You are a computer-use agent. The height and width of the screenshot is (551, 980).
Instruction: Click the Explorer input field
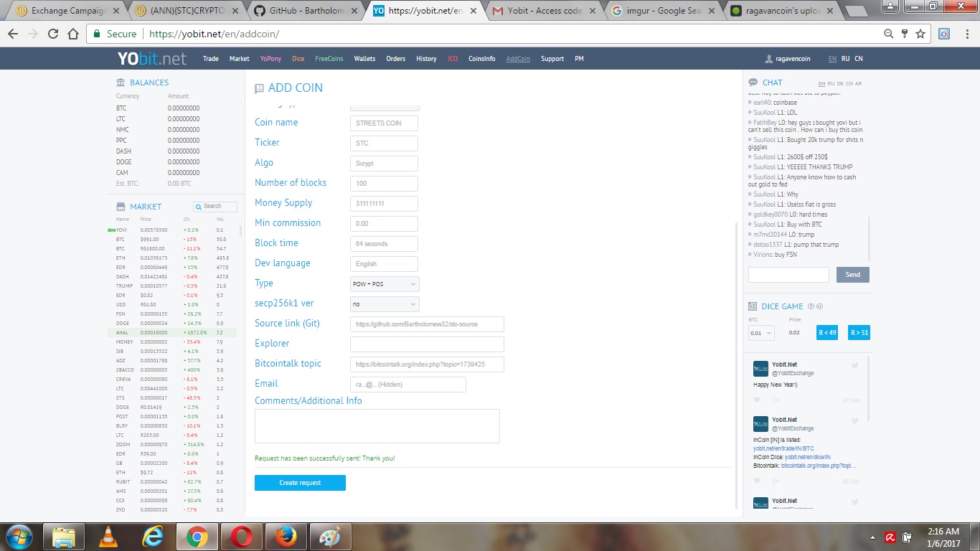click(x=427, y=344)
